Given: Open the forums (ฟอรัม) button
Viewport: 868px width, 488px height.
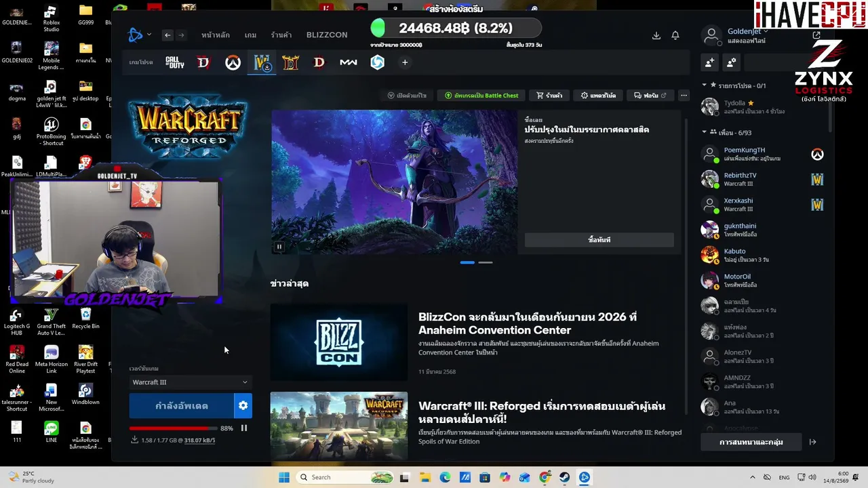Looking at the screenshot, I should 650,96.
